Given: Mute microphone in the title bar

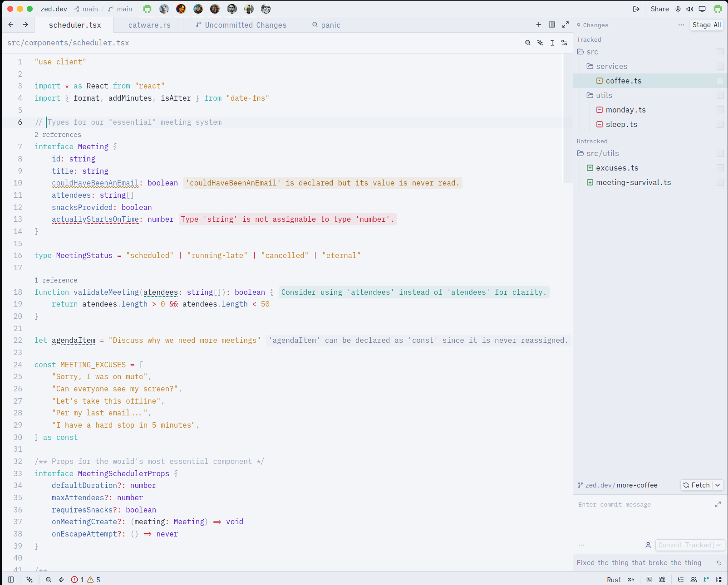Looking at the screenshot, I should coord(678,9).
